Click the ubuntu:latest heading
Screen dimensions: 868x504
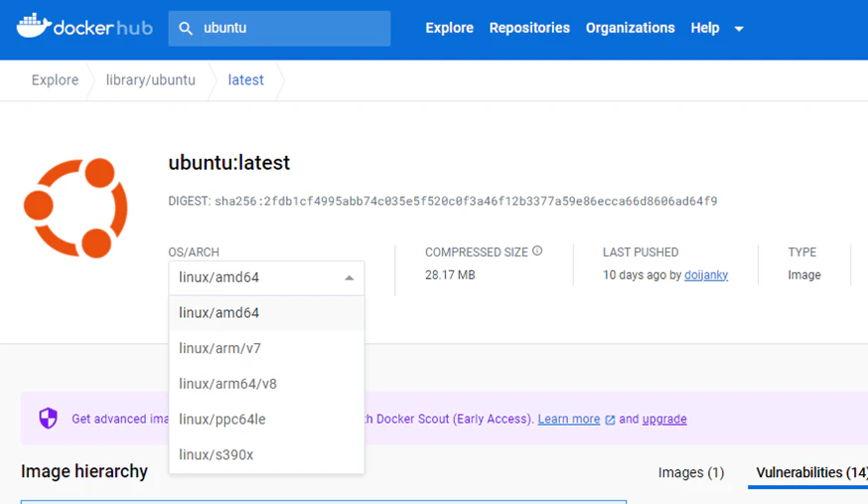click(x=229, y=162)
